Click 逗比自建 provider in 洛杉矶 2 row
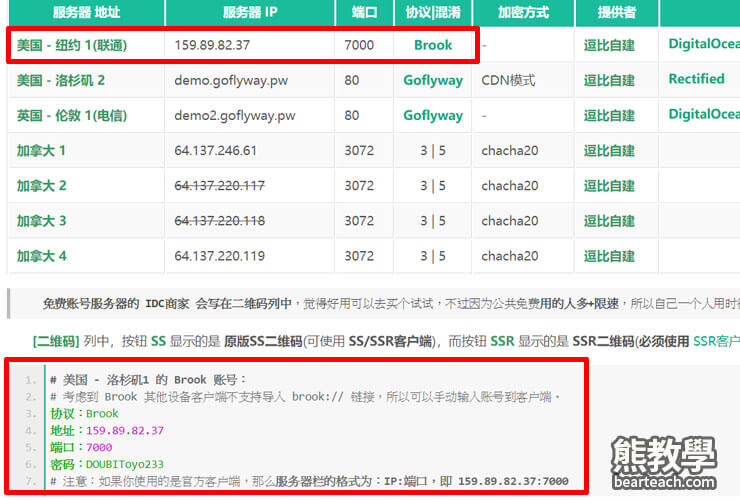740x500 pixels. [609, 80]
